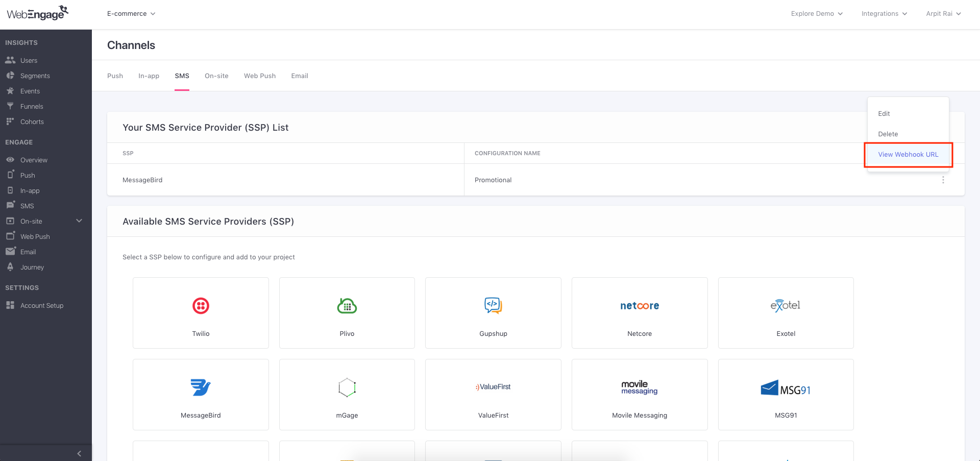Go to Account Setup in settings
Image resolution: width=980 pixels, height=461 pixels.
[x=42, y=305]
